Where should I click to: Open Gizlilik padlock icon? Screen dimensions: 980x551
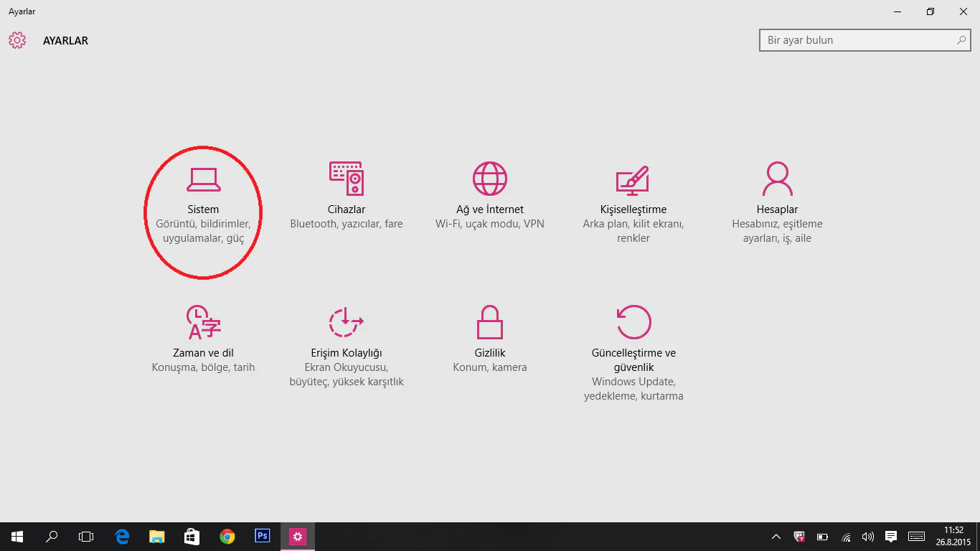[x=490, y=322]
